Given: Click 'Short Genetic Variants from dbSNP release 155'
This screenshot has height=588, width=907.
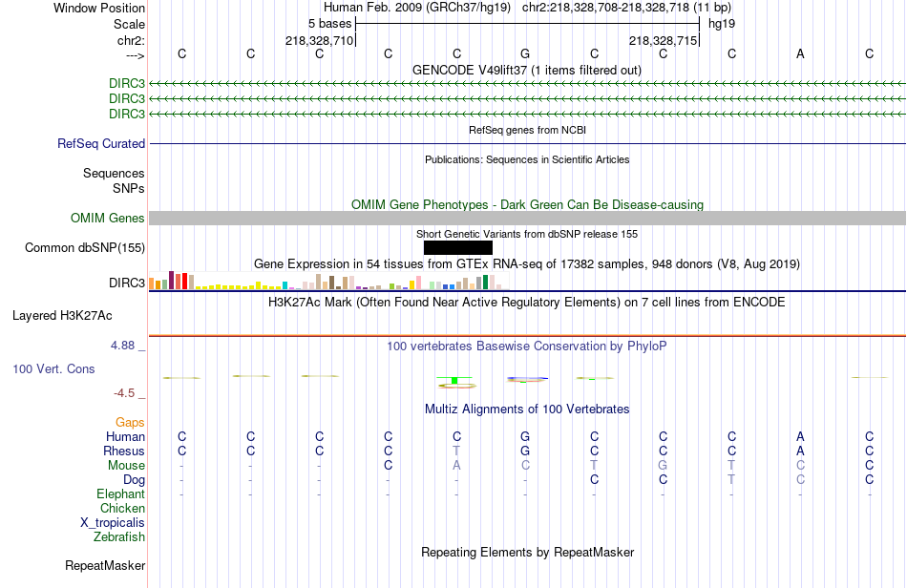Looking at the screenshot, I should point(527,234).
